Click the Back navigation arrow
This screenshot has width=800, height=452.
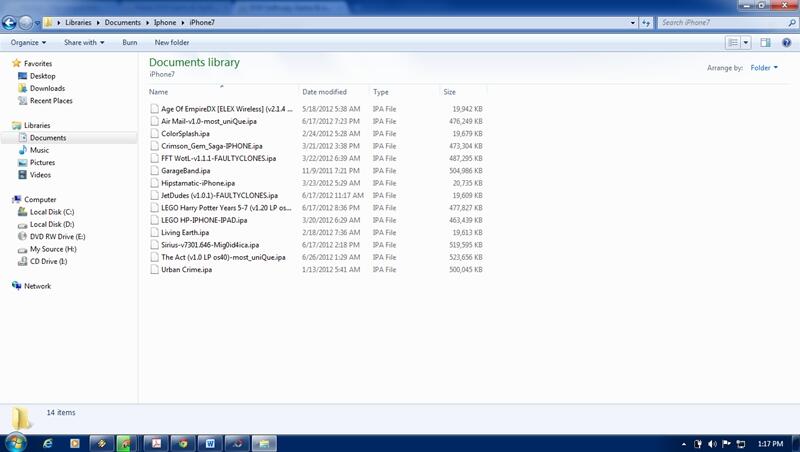(x=9, y=22)
